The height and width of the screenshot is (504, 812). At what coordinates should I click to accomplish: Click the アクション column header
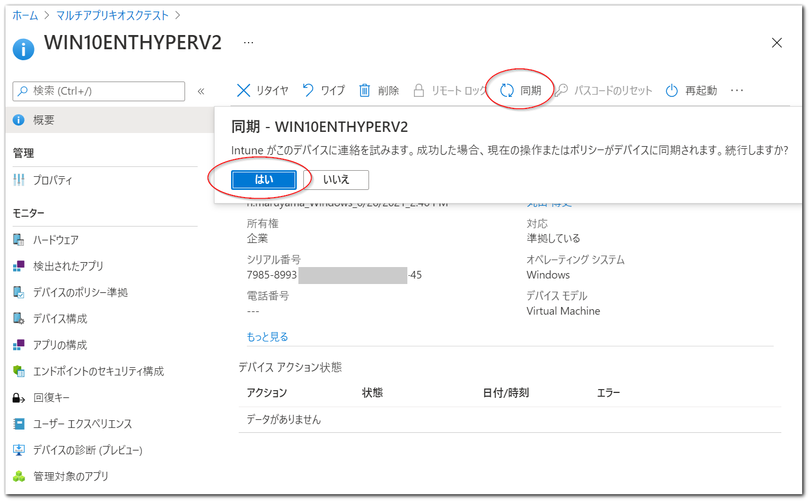click(267, 392)
